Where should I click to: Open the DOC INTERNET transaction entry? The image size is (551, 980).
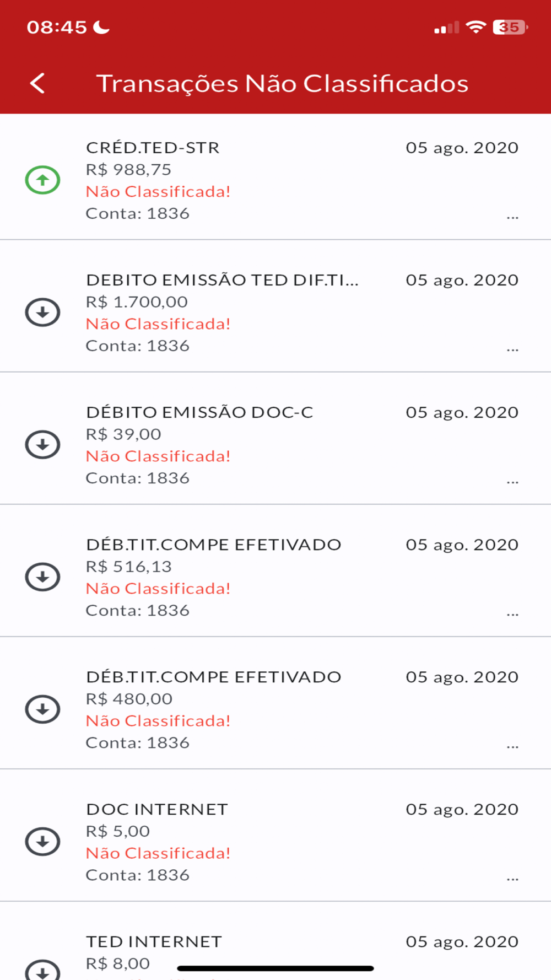tap(275, 836)
